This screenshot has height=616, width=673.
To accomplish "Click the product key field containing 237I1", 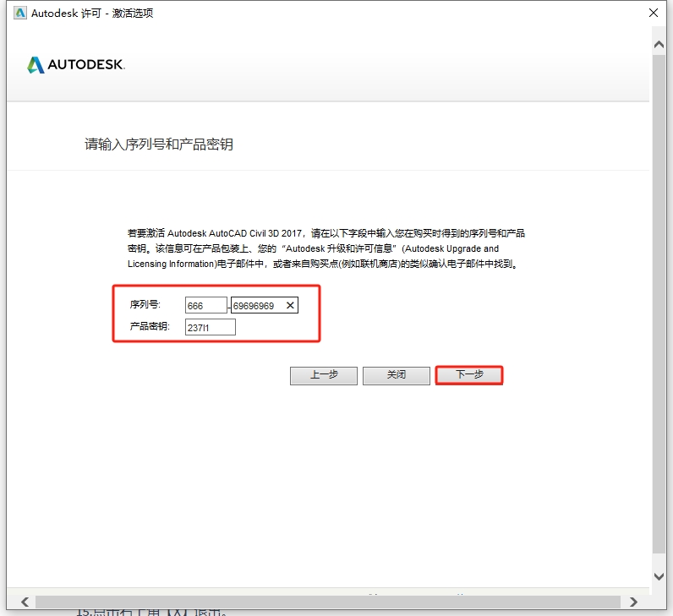I will pyautogui.click(x=210, y=327).
